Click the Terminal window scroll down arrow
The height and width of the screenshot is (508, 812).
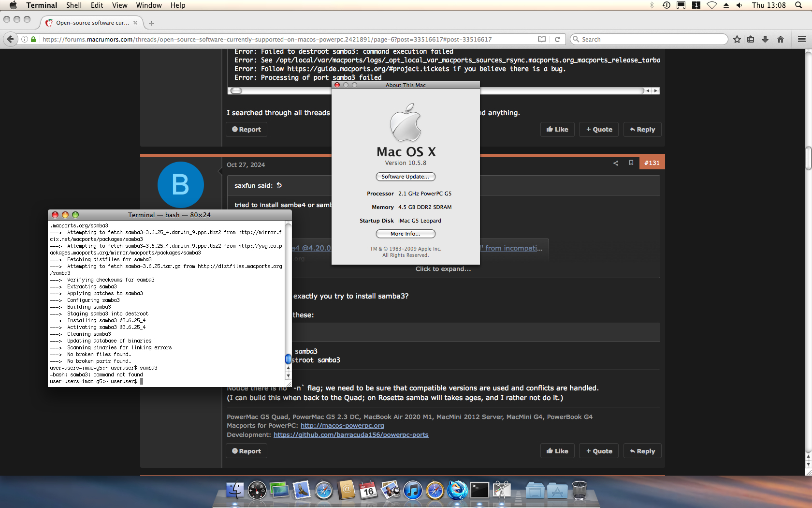[289, 376]
